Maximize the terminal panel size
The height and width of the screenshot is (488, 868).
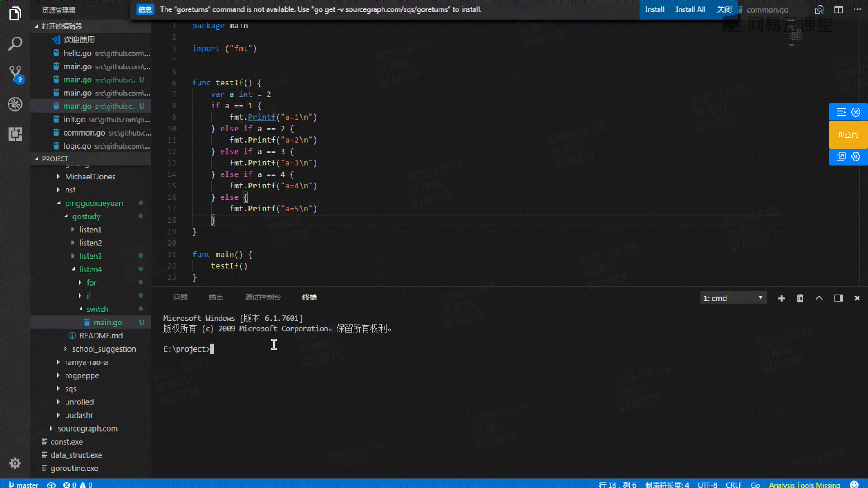point(819,298)
